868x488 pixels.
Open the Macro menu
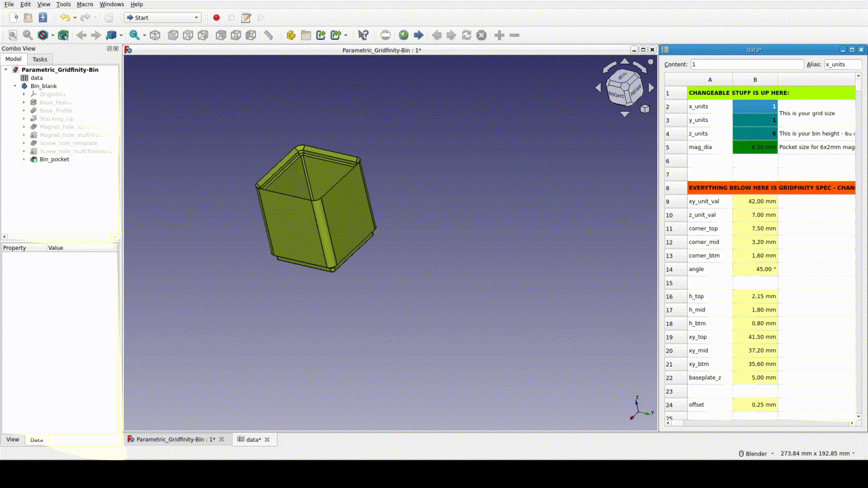[85, 4]
